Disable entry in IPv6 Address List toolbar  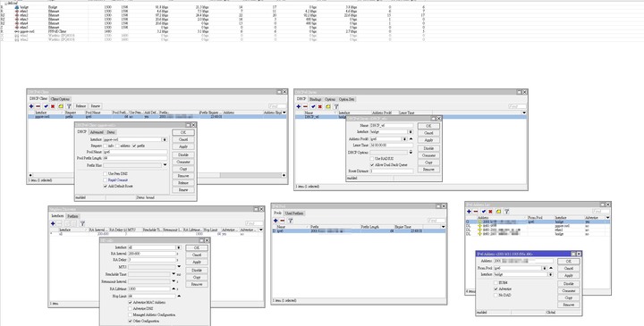[x=490, y=212]
